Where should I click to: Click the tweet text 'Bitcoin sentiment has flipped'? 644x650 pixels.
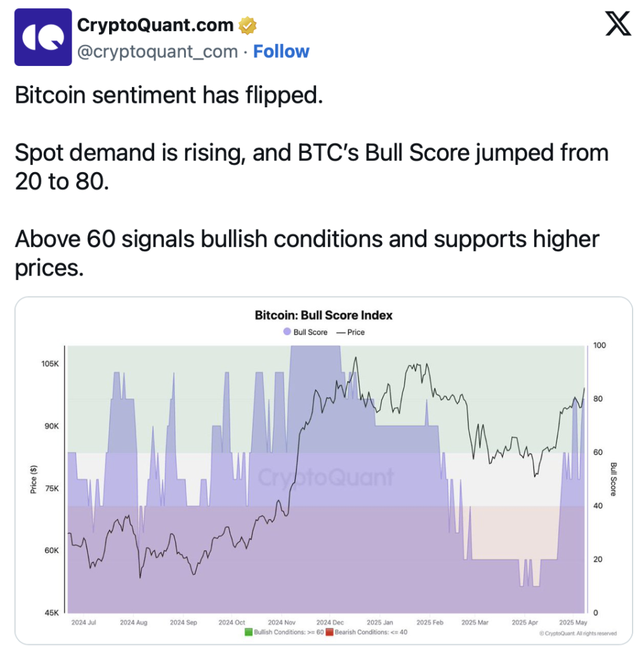pos(168,95)
